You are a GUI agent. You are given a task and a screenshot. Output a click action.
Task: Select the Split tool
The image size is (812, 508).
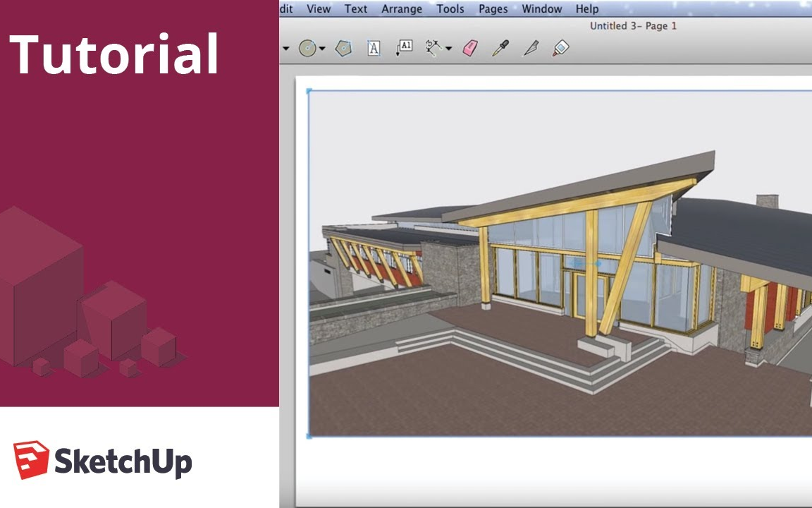coord(531,48)
